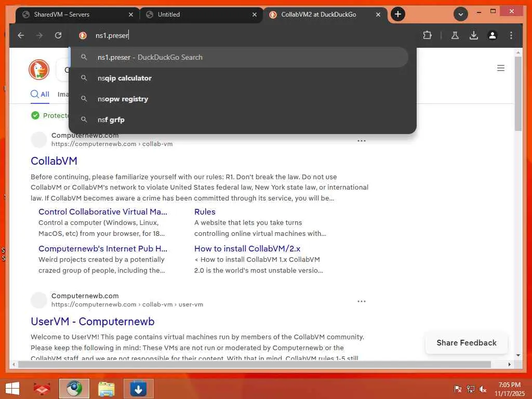
Task: Choose the 'nsopw registry' suggestion
Action: 239,99
